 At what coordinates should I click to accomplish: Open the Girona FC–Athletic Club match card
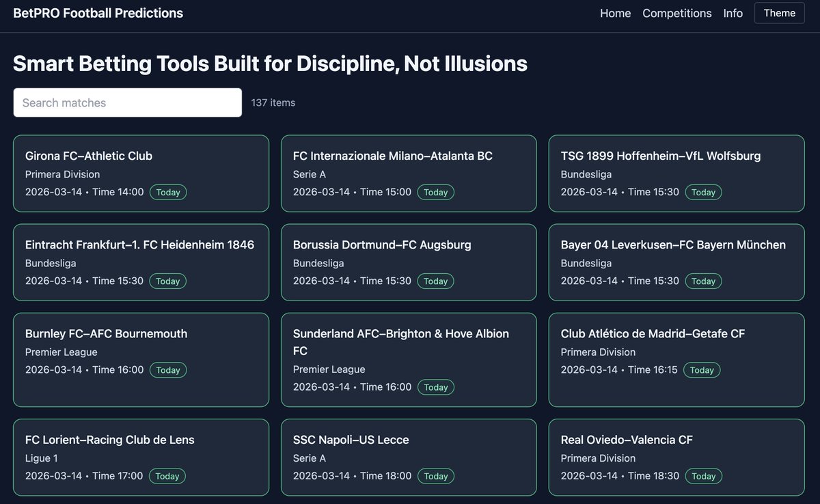(x=141, y=173)
